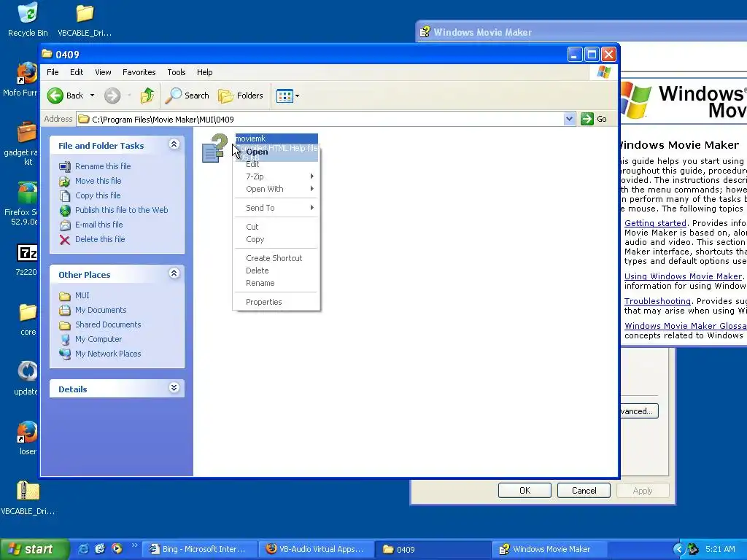Switch to VB-Audio Virtual Apps taskbar item
The width and height of the screenshot is (747, 560).
tap(317, 549)
